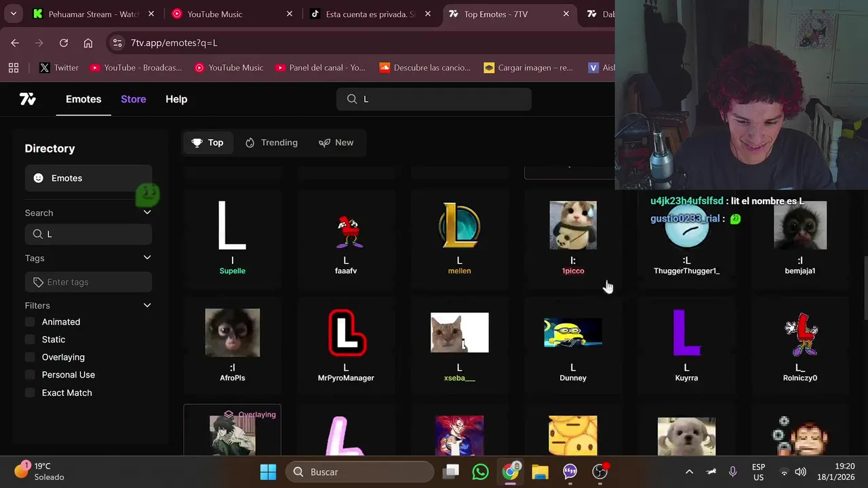Close the Top Emotes - 7TV tab
Viewport: 868px width, 488px height.
click(566, 14)
